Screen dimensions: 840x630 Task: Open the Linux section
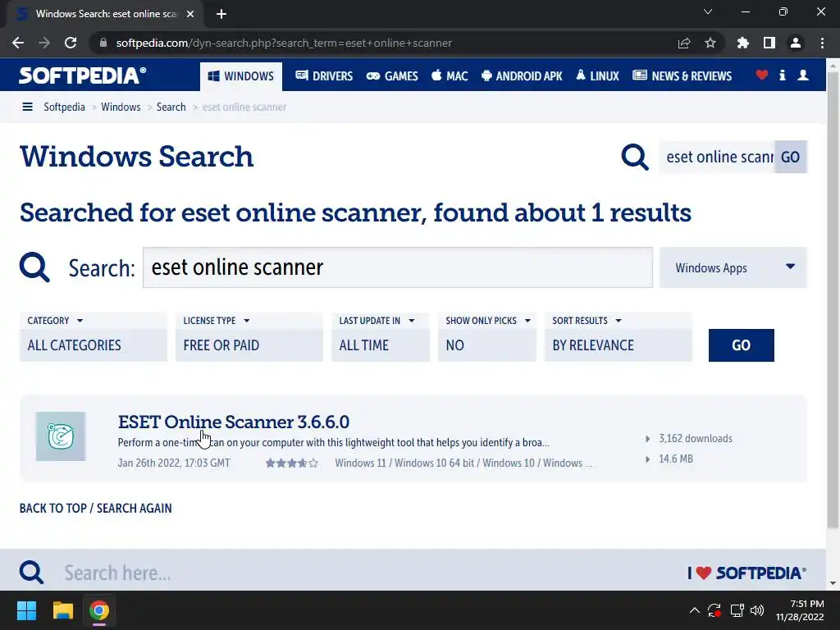(598, 76)
